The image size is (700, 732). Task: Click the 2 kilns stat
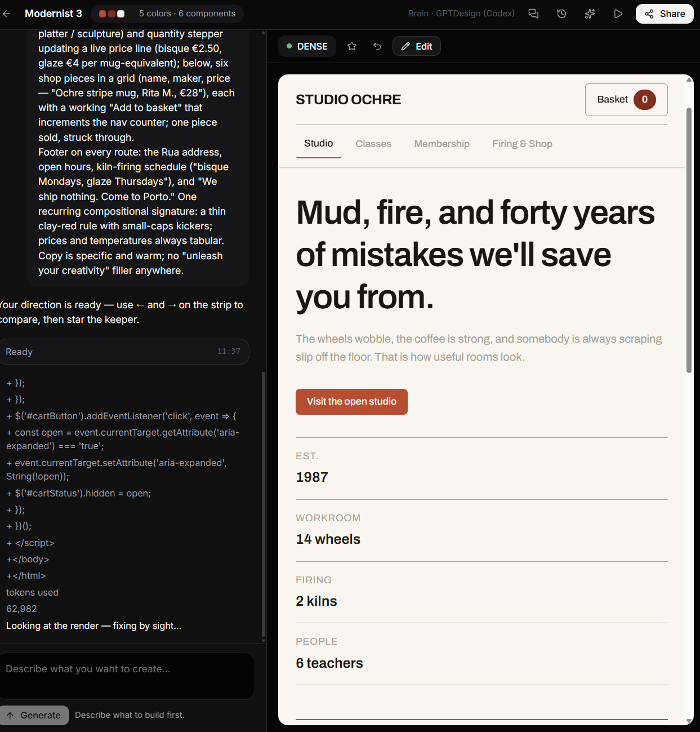316,601
